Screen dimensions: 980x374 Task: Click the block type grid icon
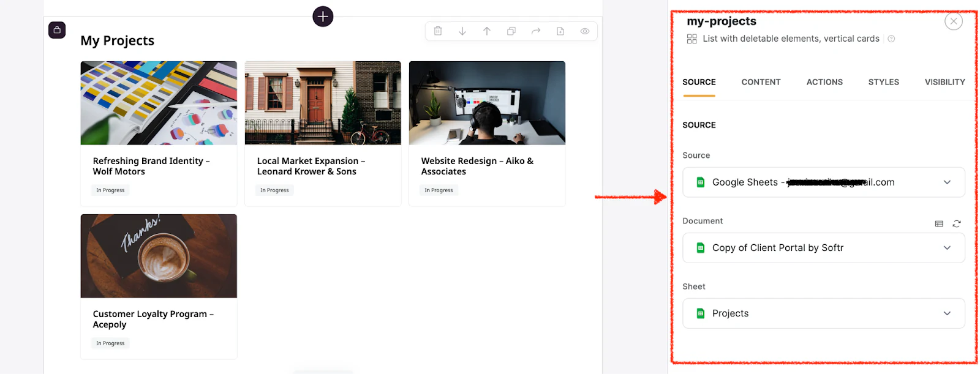click(x=692, y=39)
